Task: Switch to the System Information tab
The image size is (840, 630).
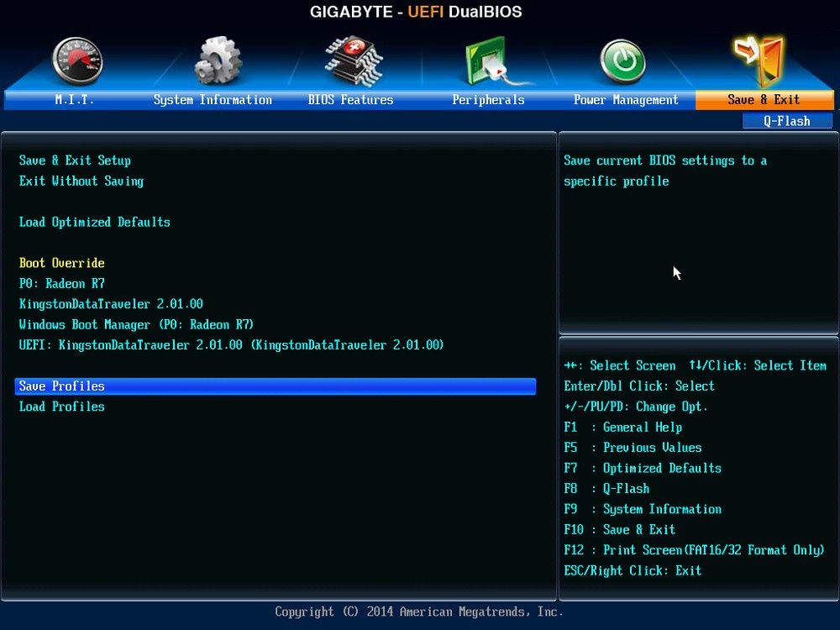Action: (213, 100)
